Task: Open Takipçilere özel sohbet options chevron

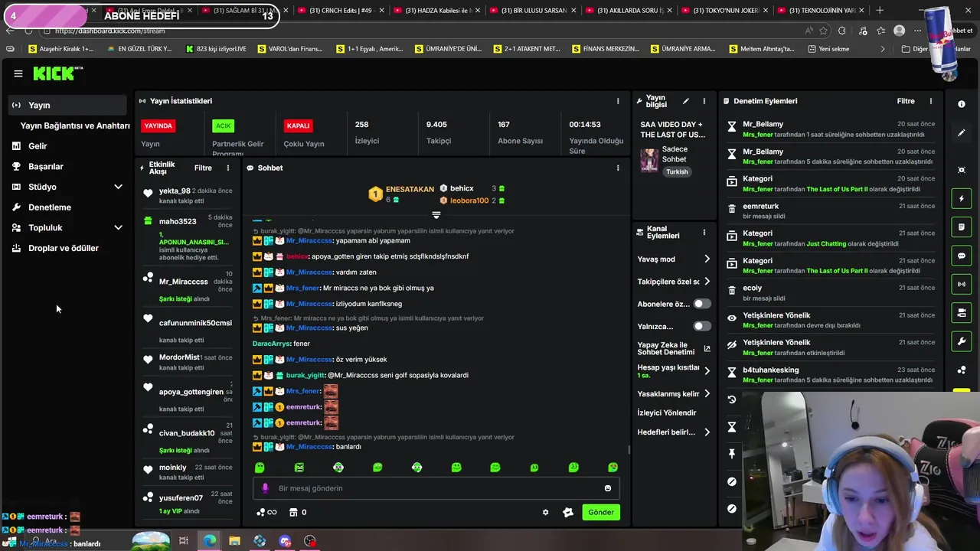Action: pyautogui.click(x=707, y=282)
